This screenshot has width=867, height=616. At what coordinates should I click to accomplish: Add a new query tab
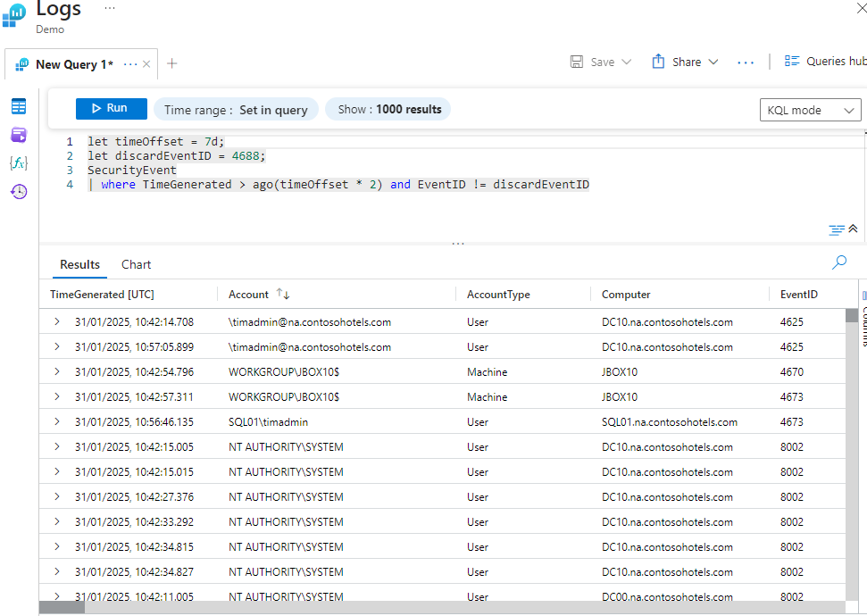[x=172, y=63]
